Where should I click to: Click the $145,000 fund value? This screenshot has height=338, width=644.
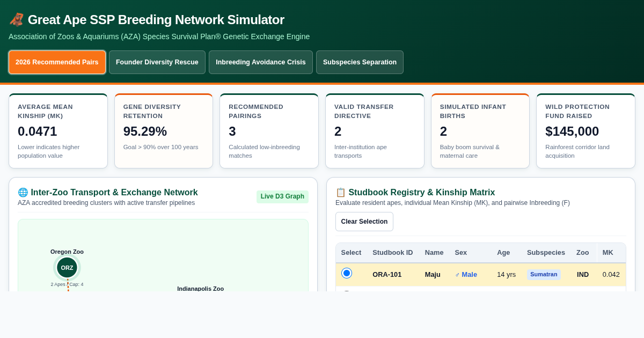tap(572, 131)
